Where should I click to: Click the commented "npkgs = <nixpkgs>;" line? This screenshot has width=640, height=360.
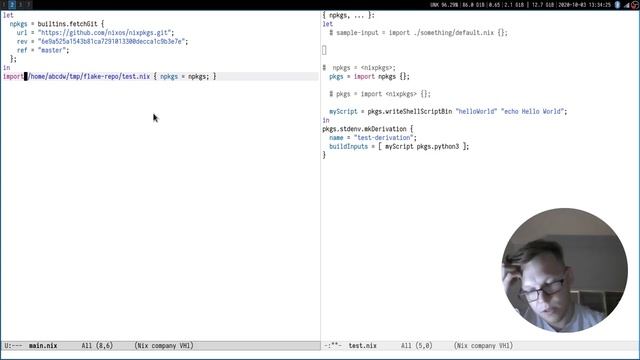click(359, 68)
